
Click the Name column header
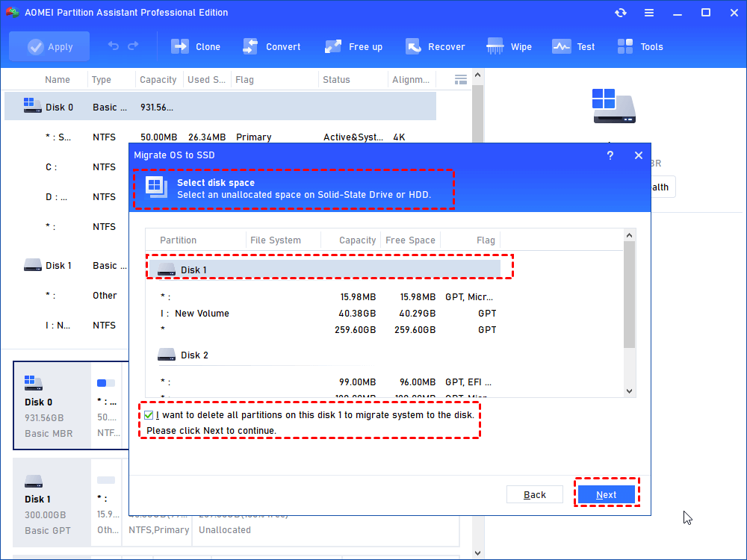point(58,80)
